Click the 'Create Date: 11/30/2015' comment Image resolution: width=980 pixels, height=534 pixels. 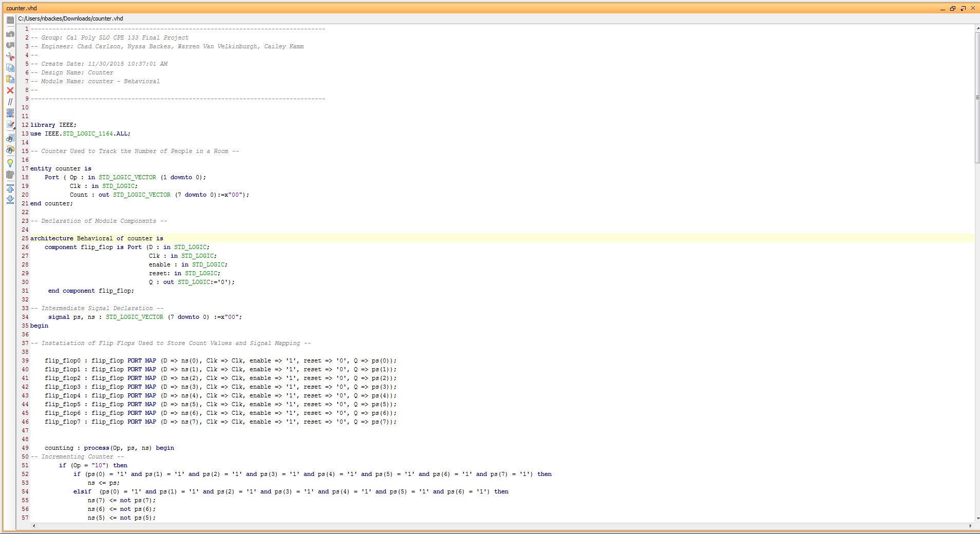point(99,64)
